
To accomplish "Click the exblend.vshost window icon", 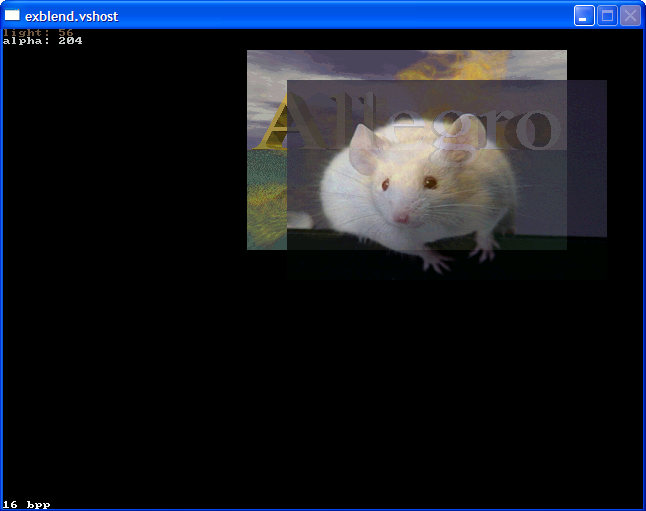I will point(13,15).
